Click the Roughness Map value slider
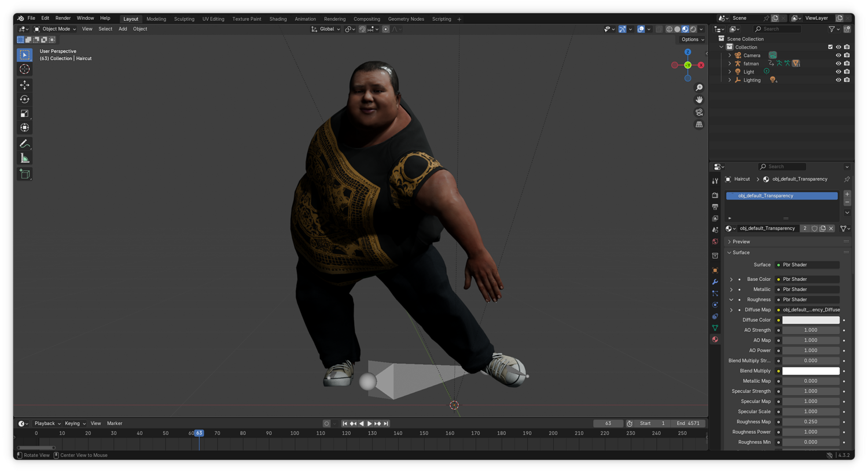Image resolution: width=868 pixels, height=473 pixels. point(811,422)
